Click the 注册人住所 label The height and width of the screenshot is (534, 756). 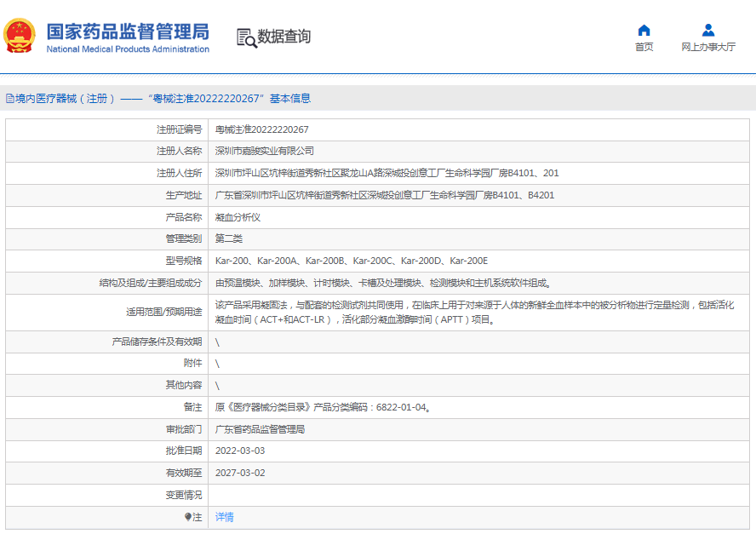[179, 173]
